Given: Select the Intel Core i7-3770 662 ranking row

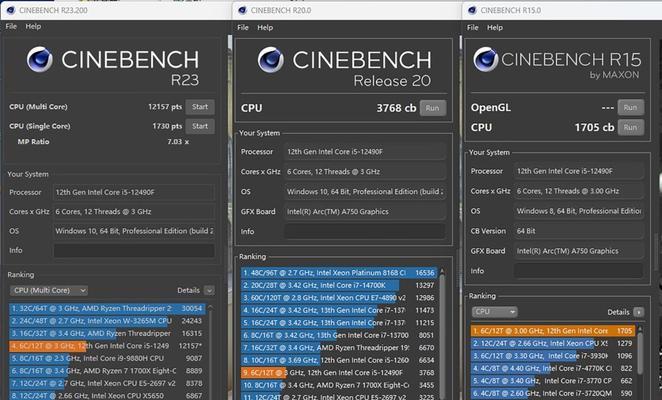Looking at the screenshot, I should click(x=553, y=381).
